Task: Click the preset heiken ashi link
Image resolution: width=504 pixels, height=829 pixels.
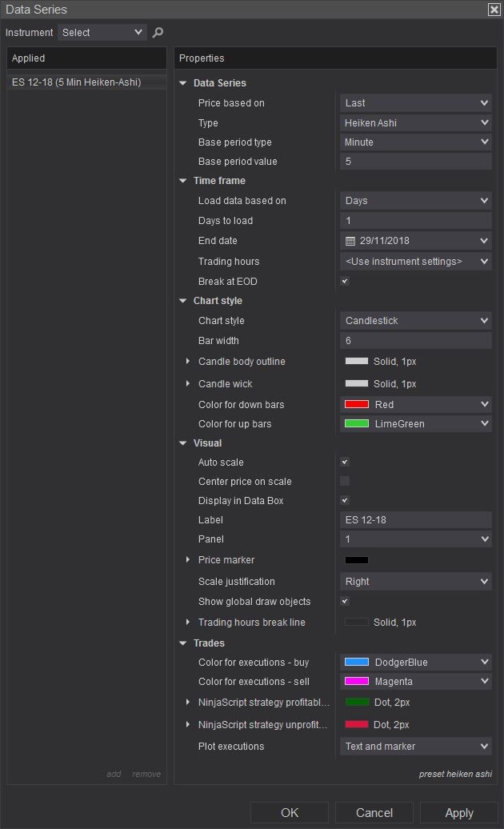Action: tap(455, 774)
